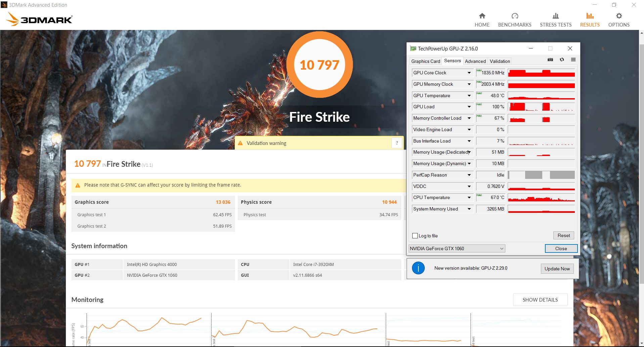This screenshot has height=347, width=644.
Task: Expand the PerfCap Reason dropdown
Action: pos(469,175)
